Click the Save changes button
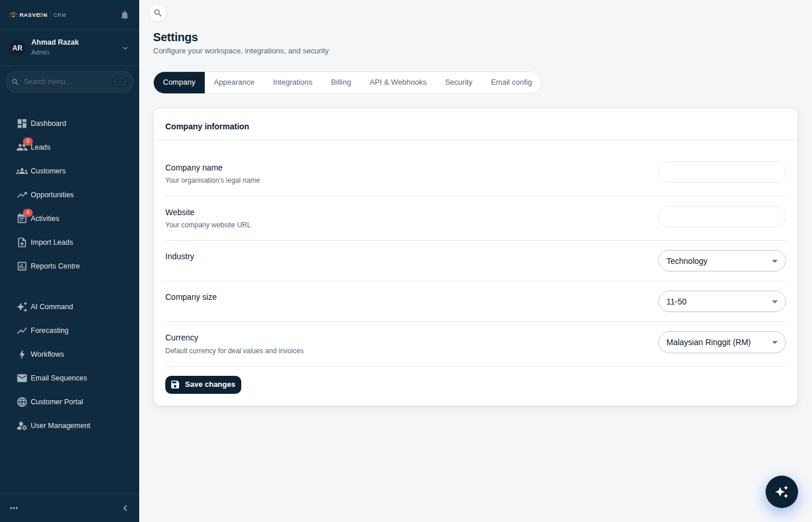The height and width of the screenshot is (522, 812). [x=203, y=385]
